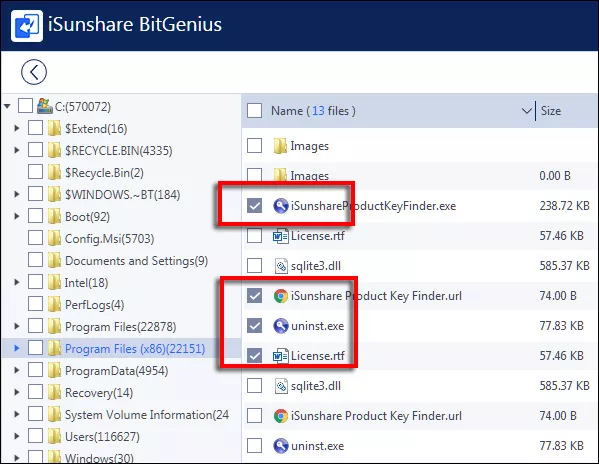The height and width of the screenshot is (464, 599).
Task: Select the $Recycle.Bin(2) tree item
Action: pos(104,173)
